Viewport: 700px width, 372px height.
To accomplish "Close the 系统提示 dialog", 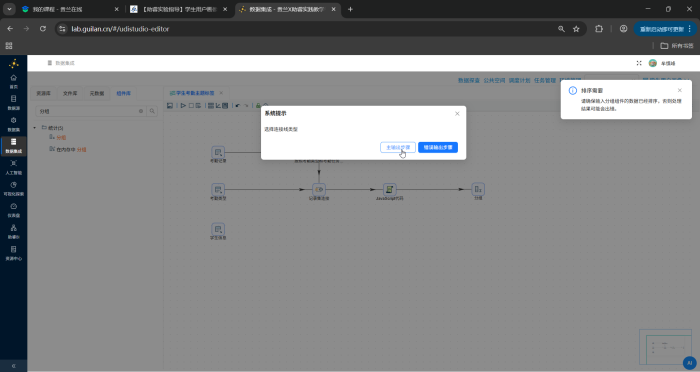I will pyautogui.click(x=457, y=113).
